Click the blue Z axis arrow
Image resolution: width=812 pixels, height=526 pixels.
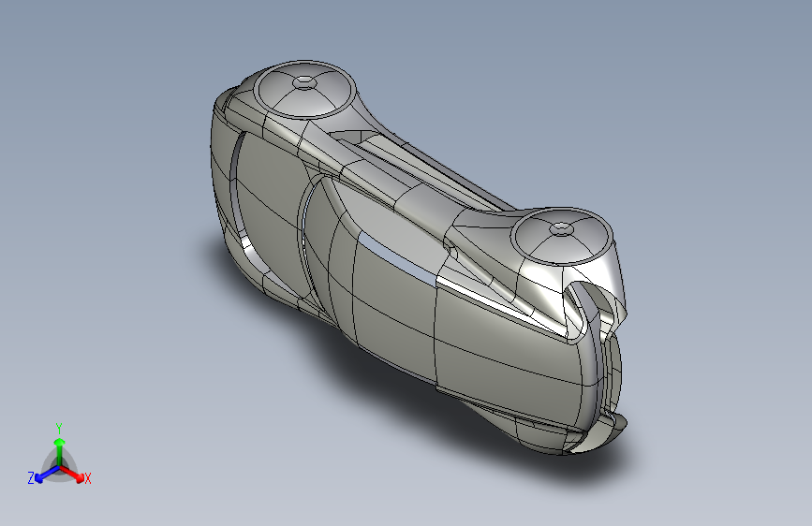click(47, 474)
